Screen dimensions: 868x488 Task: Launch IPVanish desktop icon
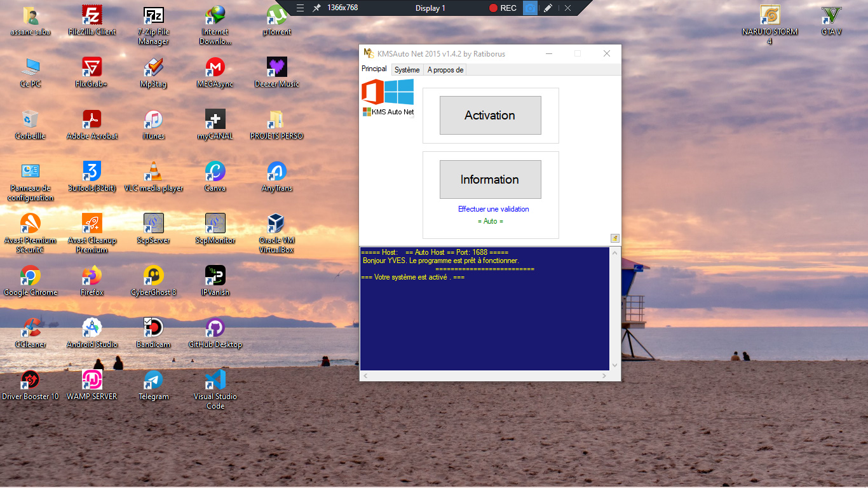coord(215,281)
